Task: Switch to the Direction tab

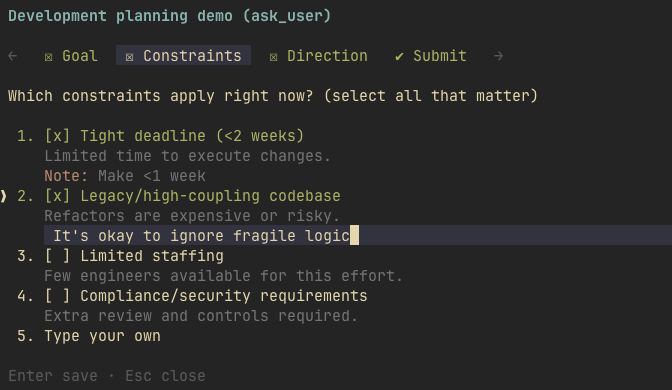Action: point(318,56)
